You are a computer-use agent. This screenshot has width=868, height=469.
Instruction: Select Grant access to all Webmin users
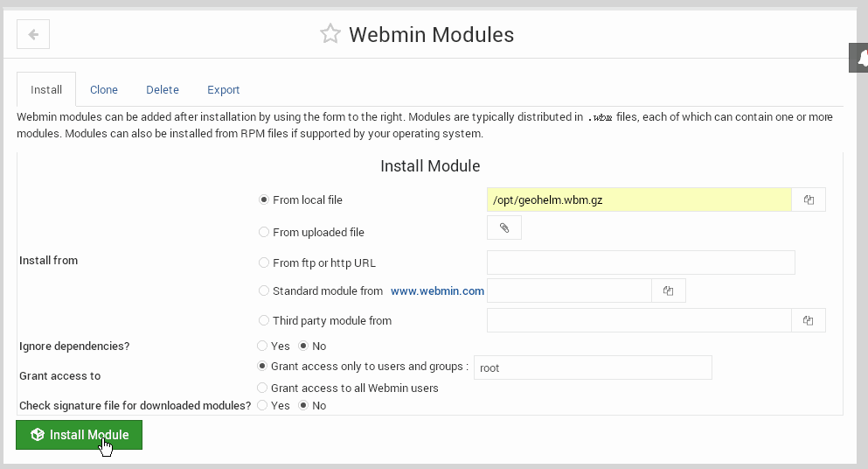coord(262,388)
